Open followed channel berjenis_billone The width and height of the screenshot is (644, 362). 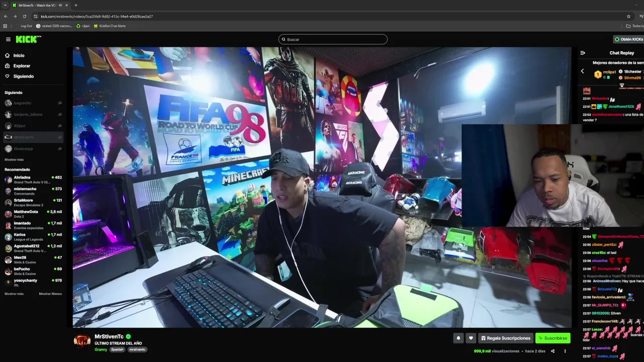click(x=32, y=115)
